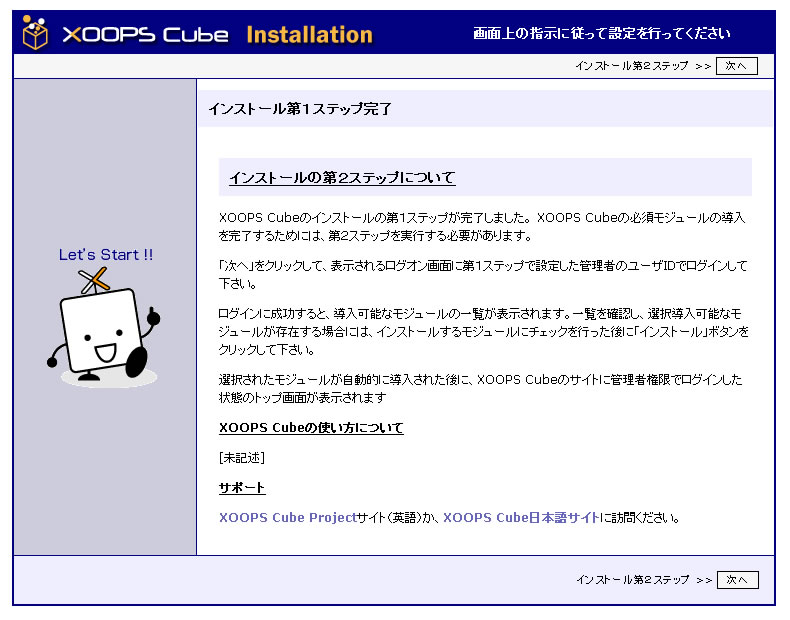
Task: Click the top 次へ button
Action: point(737,66)
